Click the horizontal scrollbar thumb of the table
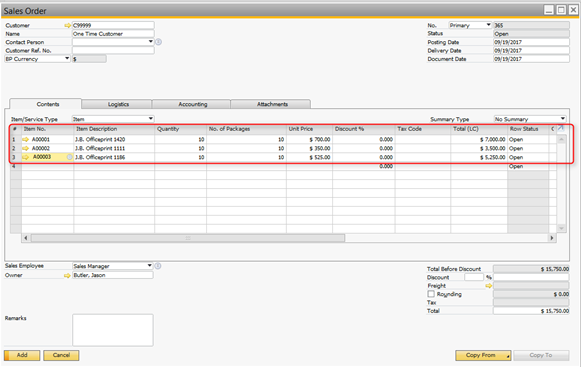The width and height of the screenshot is (581, 367). click(x=188, y=238)
